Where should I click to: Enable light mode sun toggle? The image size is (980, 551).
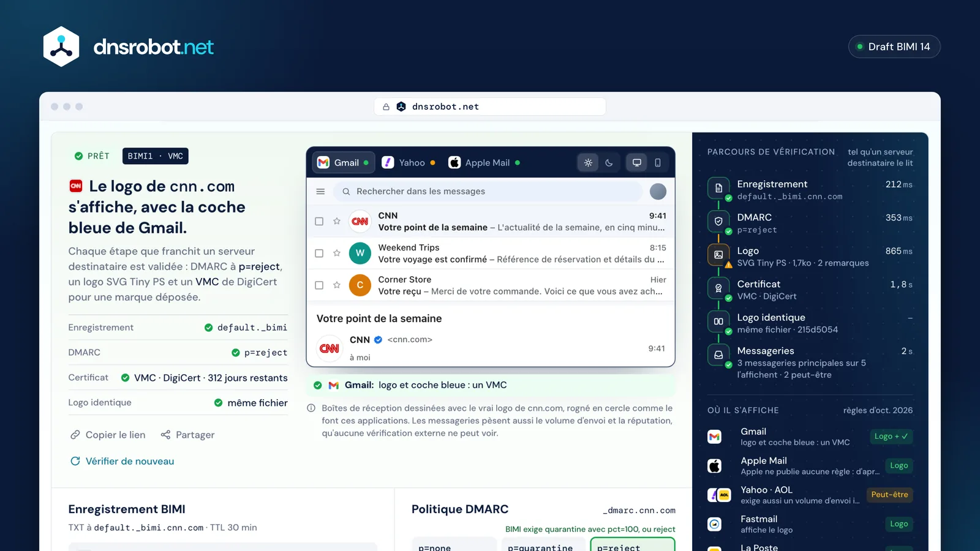[x=588, y=163]
